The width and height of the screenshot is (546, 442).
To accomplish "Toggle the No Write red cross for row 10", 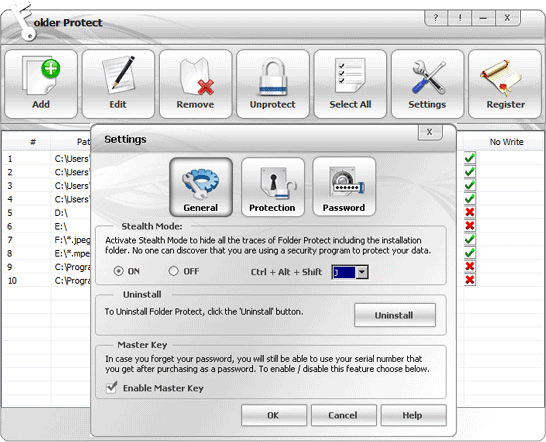I will tap(469, 280).
